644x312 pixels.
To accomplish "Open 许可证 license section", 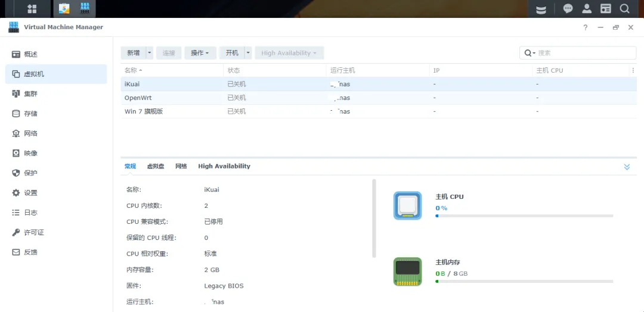I will tap(56, 232).
